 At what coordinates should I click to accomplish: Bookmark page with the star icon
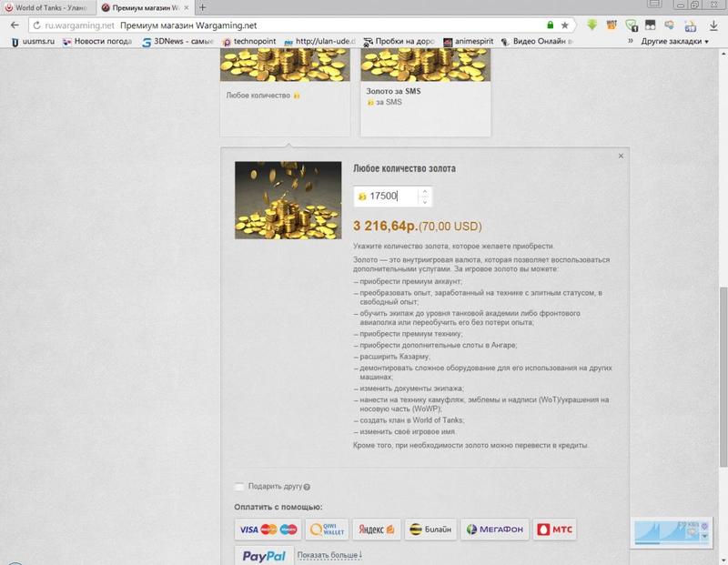coord(565,25)
